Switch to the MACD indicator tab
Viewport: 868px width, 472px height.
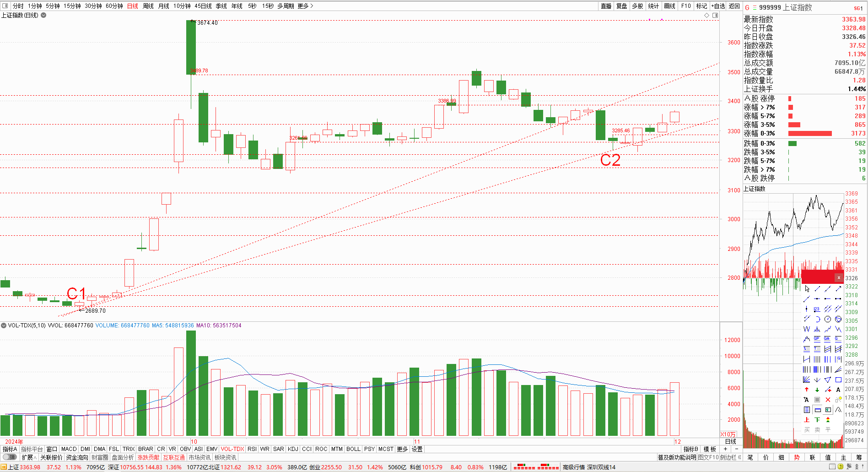pyautogui.click(x=69, y=449)
